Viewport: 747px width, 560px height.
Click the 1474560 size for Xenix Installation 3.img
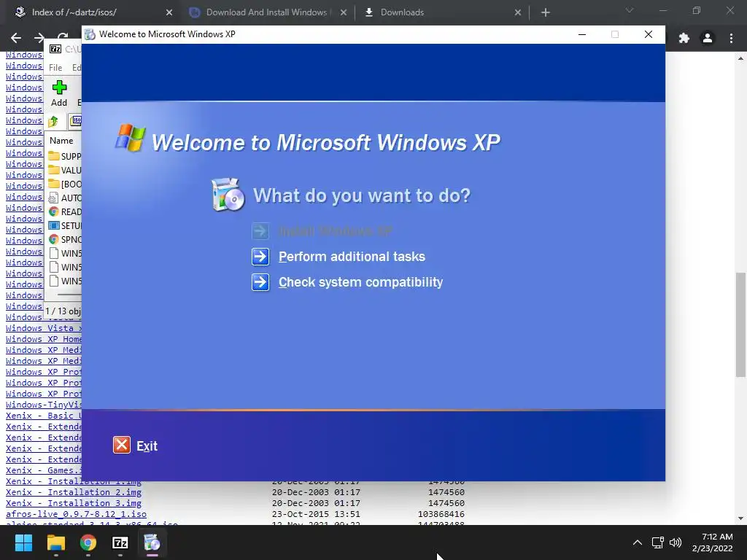pos(446,503)
